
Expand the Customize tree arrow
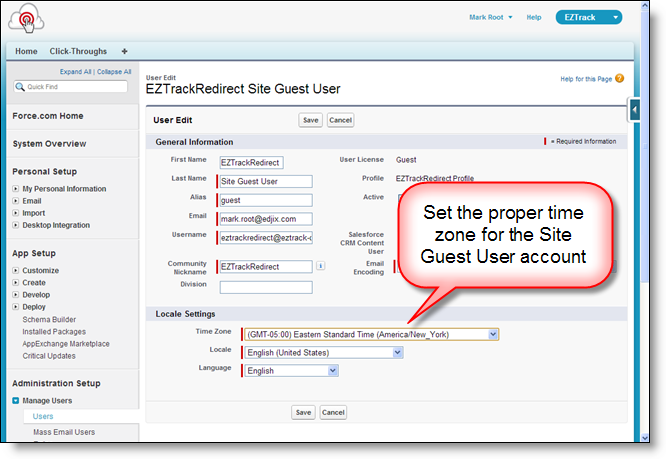click(x=16, y=271)
